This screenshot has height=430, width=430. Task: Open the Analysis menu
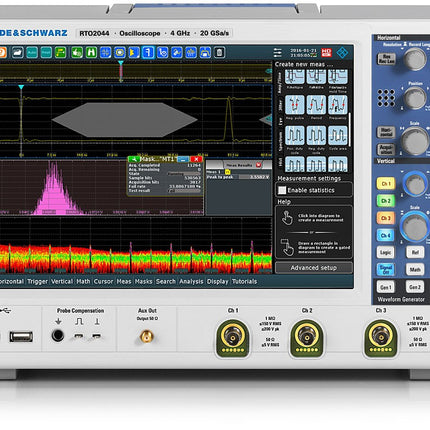(x=191, y=281)
